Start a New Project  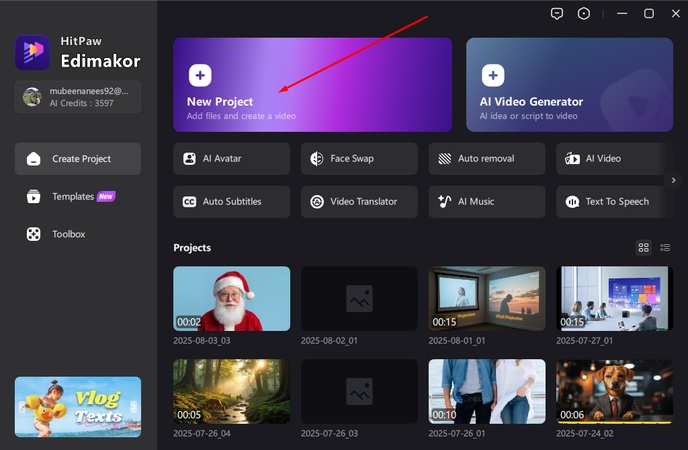pos(312,85)
